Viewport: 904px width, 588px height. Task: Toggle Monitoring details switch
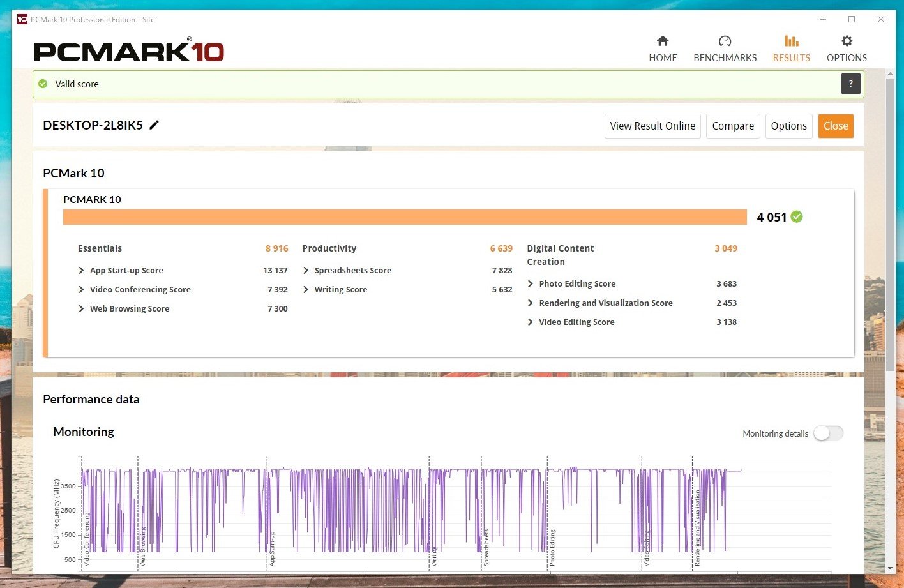[828, 433]
